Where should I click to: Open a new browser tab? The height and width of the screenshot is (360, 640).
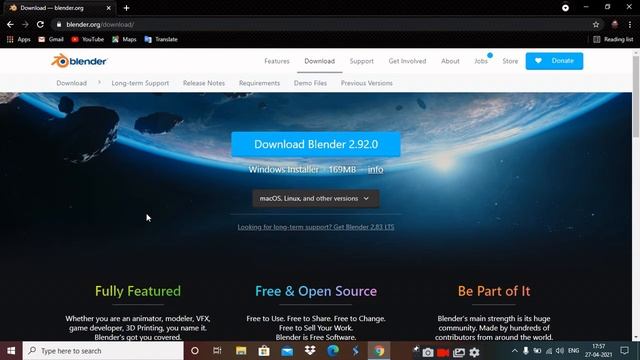pyautogui.click(x=126, y=8)
